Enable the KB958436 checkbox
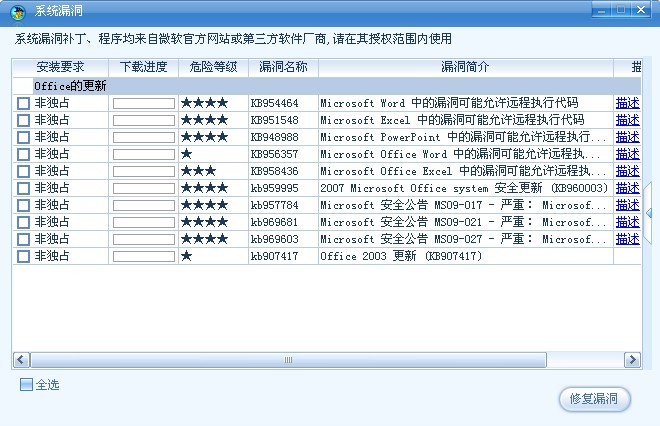 pyautogui.click(x=23, y=171)
